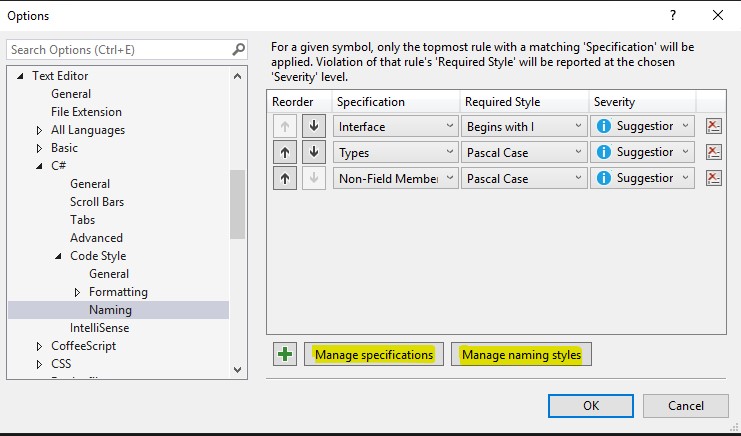
Task: Click the search magnifier icon
Action: coord(238,49)
